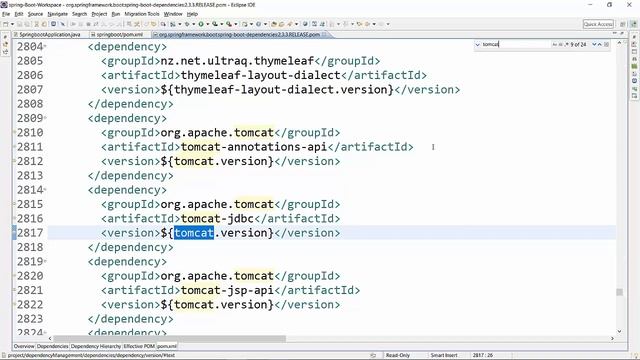Open the Help menu

pyautogui.click(x=192, y=14)
